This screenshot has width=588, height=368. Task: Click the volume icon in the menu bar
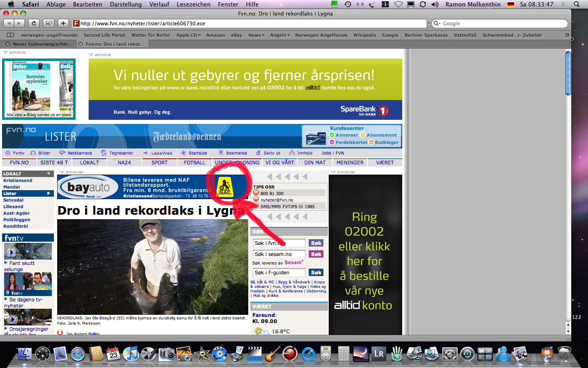coord(435,4)
